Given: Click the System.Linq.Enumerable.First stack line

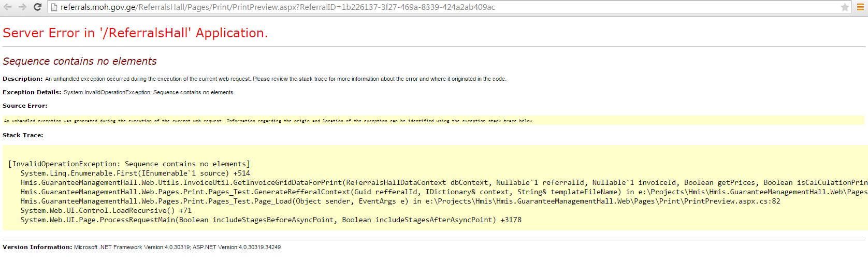Looking at the screenshot, I should pos(135,173).
